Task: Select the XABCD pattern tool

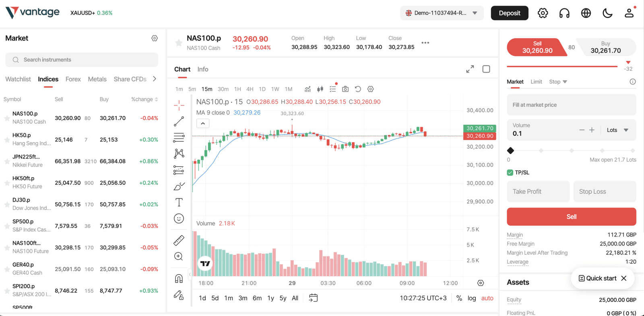Action: click(179, 153)
